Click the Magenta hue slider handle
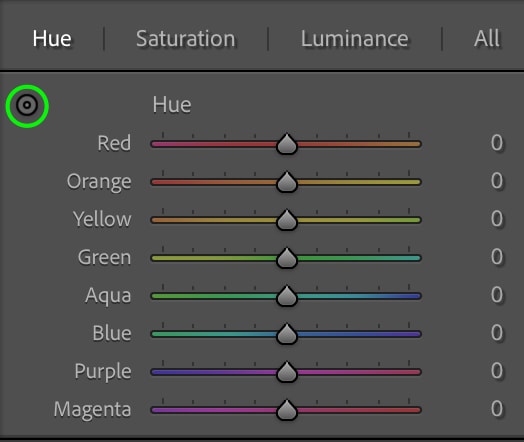This screenshot has height=442, width=524. [x=287, y=410]
